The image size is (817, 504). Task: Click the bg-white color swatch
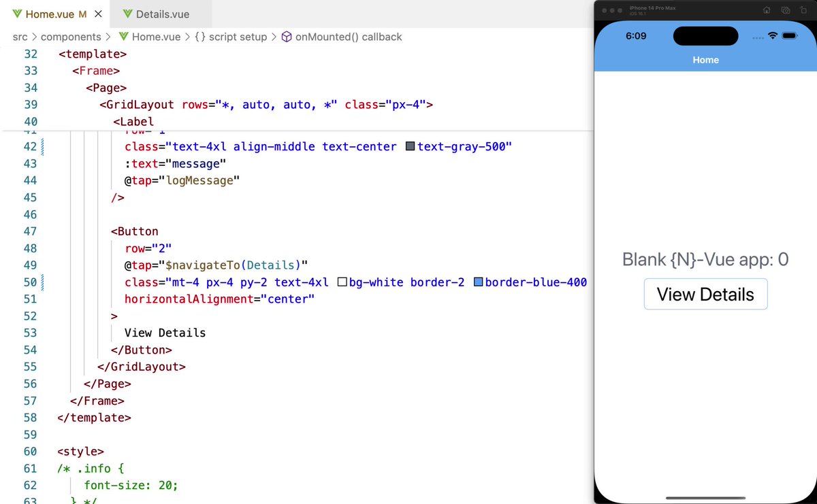click(x=343, y=282)
